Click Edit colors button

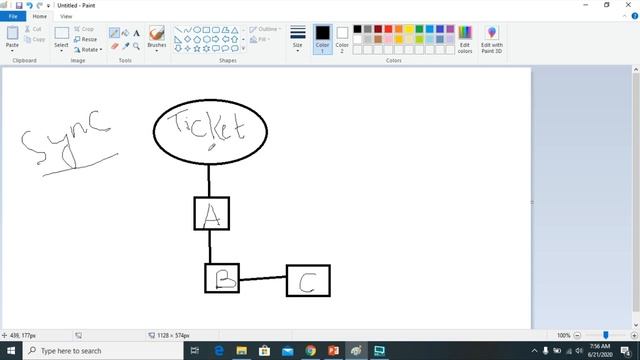(x=465, y=39)
